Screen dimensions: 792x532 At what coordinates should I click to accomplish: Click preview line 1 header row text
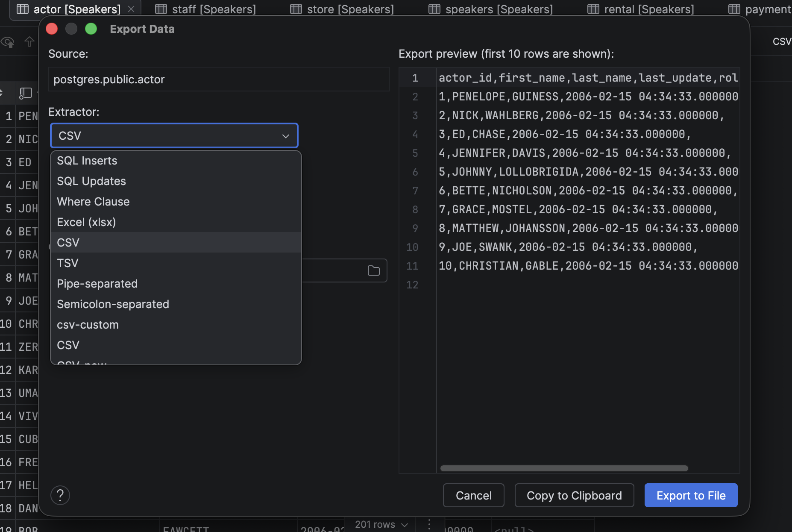[589, 78]
